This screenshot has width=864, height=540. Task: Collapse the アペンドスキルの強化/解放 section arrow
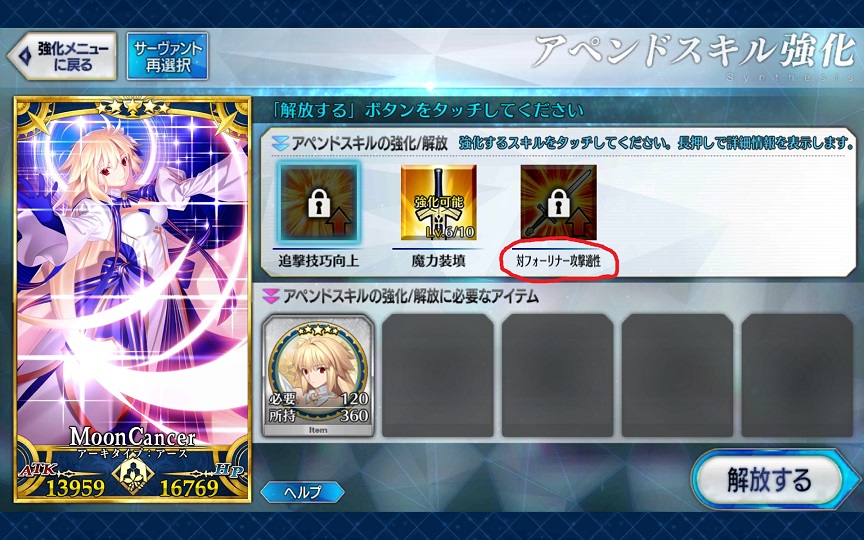pyautogui.click(x=280, y=144)
